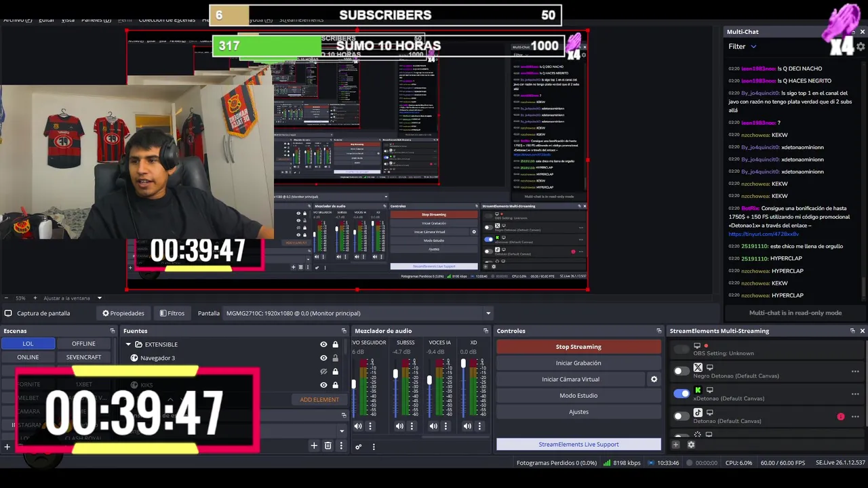The width and height of the screenshot is (868, 488).
Task: Open virtual camera settings gear
Action: click(x=654, y=379)
